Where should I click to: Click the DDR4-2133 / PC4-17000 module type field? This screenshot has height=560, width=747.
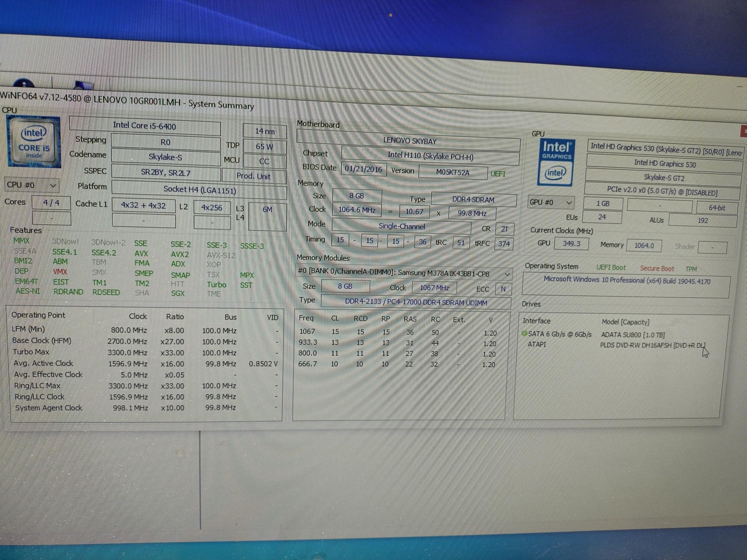coord(416,302)
